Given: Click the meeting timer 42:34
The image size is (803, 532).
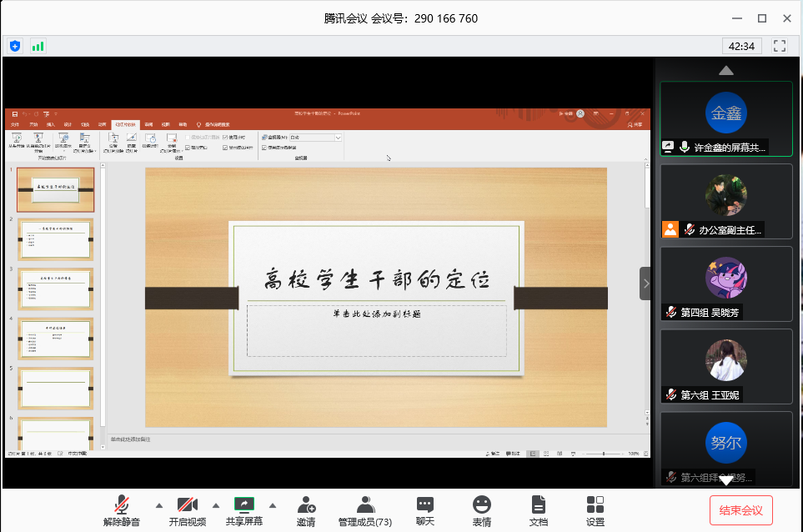Looking at the screenshot, I should (741, 46).
